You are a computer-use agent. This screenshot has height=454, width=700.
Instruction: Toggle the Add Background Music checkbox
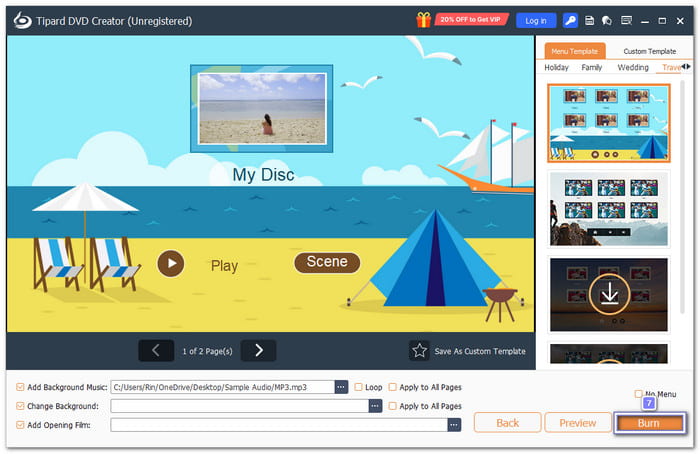point(20,387)
